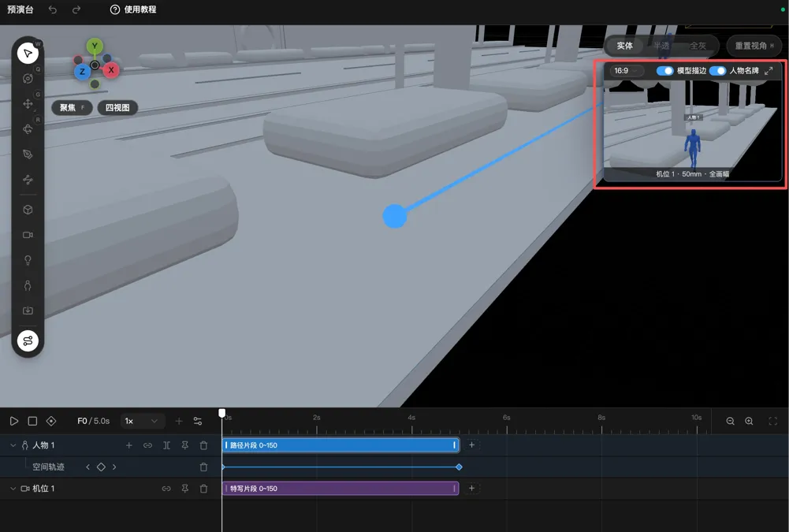Click the 聚焦 focus button
This screenshot has height=532, width=789.
pos(72,108)
